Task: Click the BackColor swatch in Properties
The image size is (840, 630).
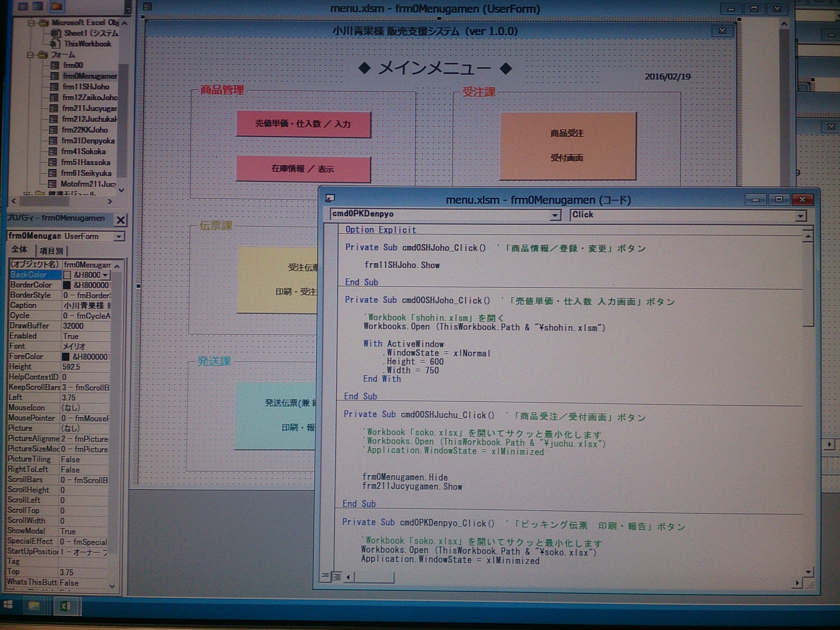Action: tap(67, 275)
